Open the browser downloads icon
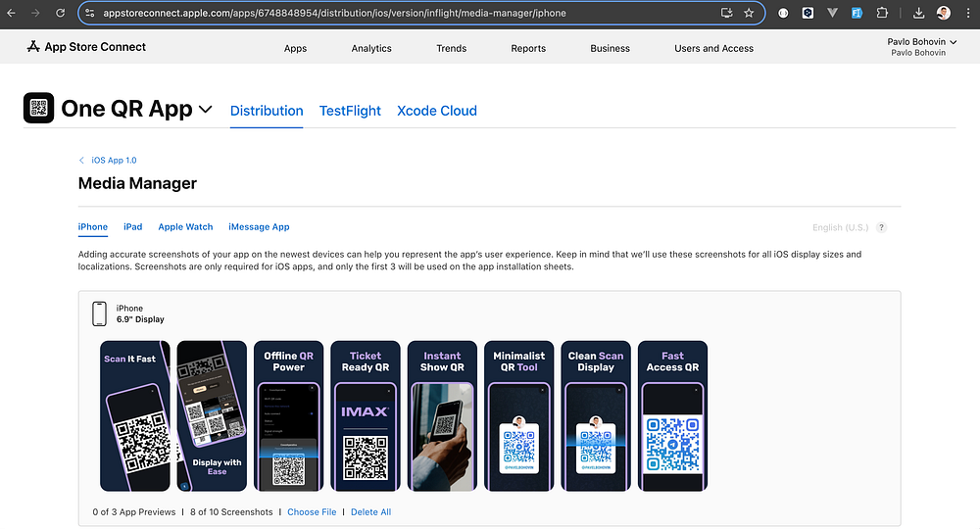 [919, 13]
